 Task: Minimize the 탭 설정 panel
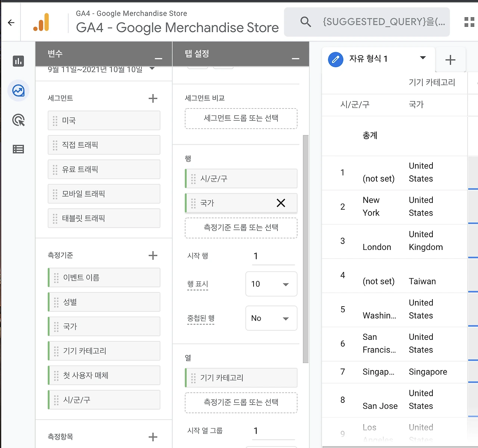[295, 59]
